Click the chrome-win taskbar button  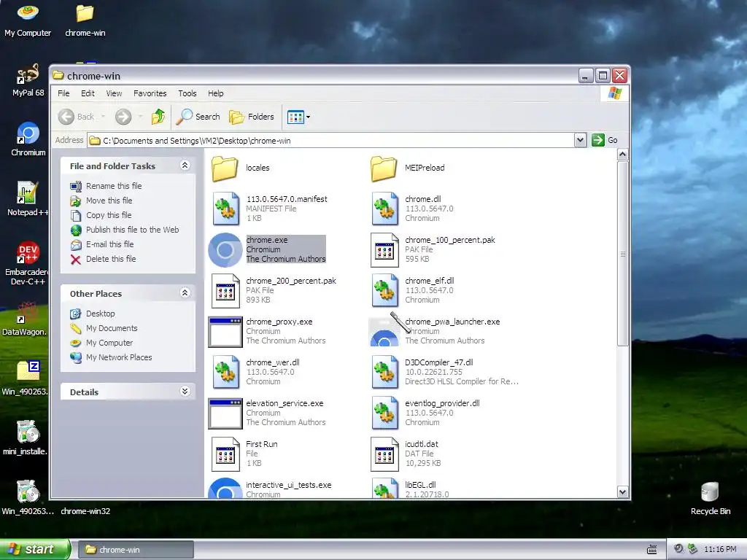(136, 550)
